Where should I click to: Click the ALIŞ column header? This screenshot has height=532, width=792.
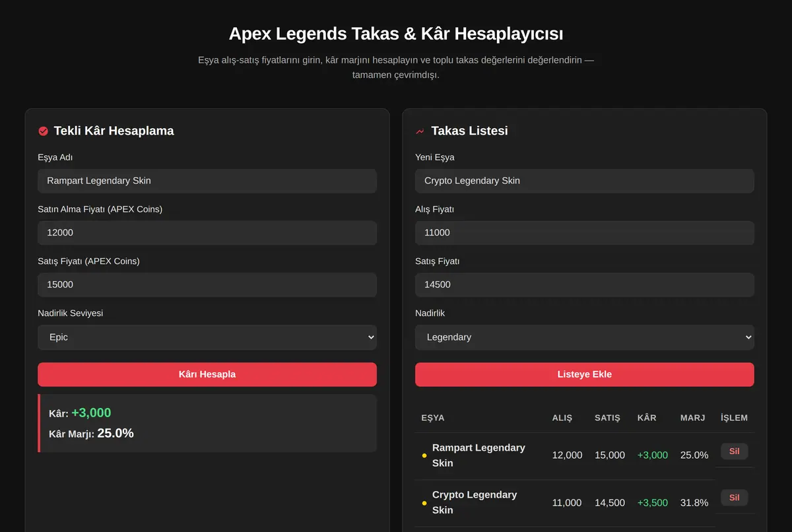point(562,418)
